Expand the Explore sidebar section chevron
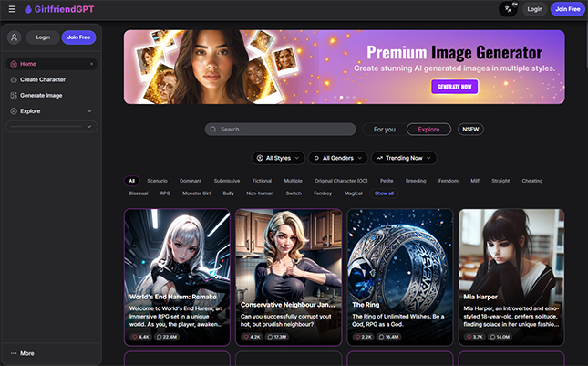The height and width of the screenshot is (366, 588). point(89,111)
